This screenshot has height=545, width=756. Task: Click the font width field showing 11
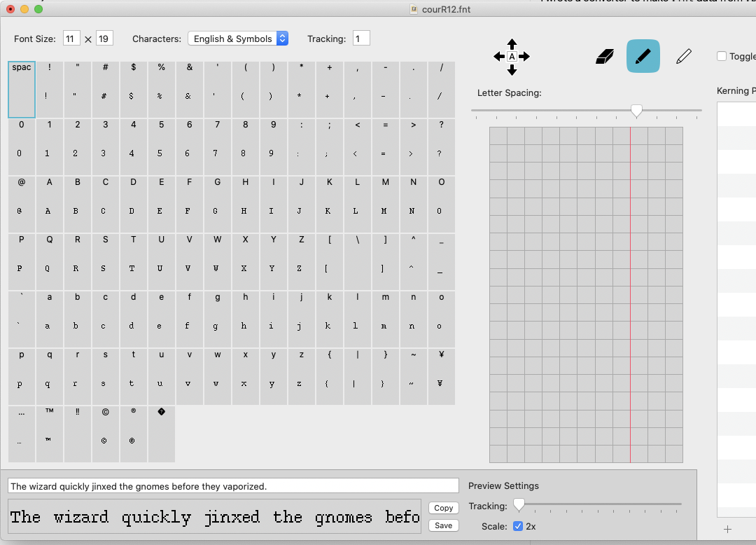click(x=71, y=39)
